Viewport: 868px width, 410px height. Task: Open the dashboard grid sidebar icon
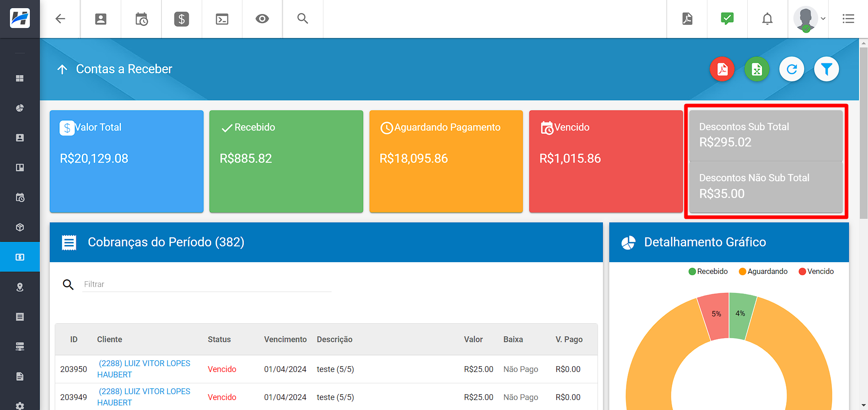pyautogui.click(x=20, y=78)
